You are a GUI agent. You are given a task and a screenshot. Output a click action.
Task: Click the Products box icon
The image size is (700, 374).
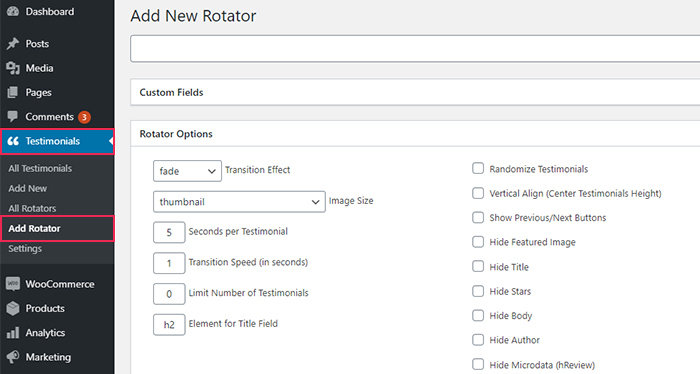13,308
